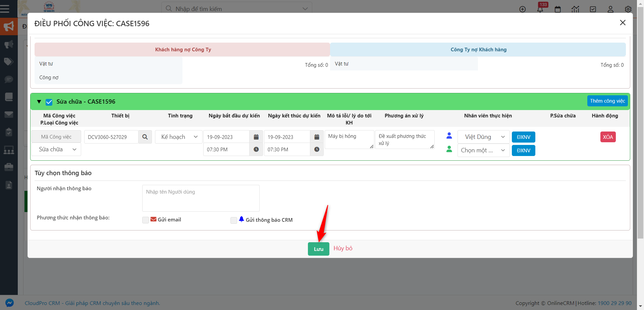Open the team users sidebar icon
The image size is (644, 310).
coord(9,150)
